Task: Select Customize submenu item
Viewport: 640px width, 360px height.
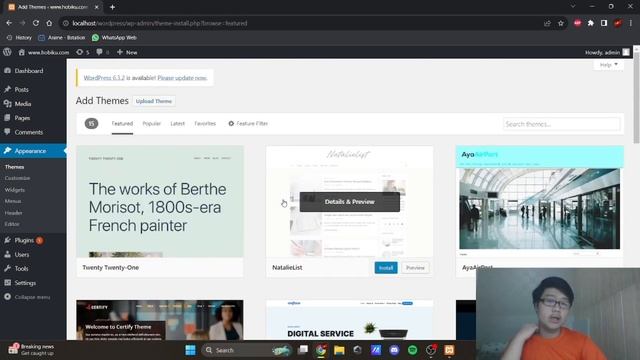Action: [x=17, y=178]
